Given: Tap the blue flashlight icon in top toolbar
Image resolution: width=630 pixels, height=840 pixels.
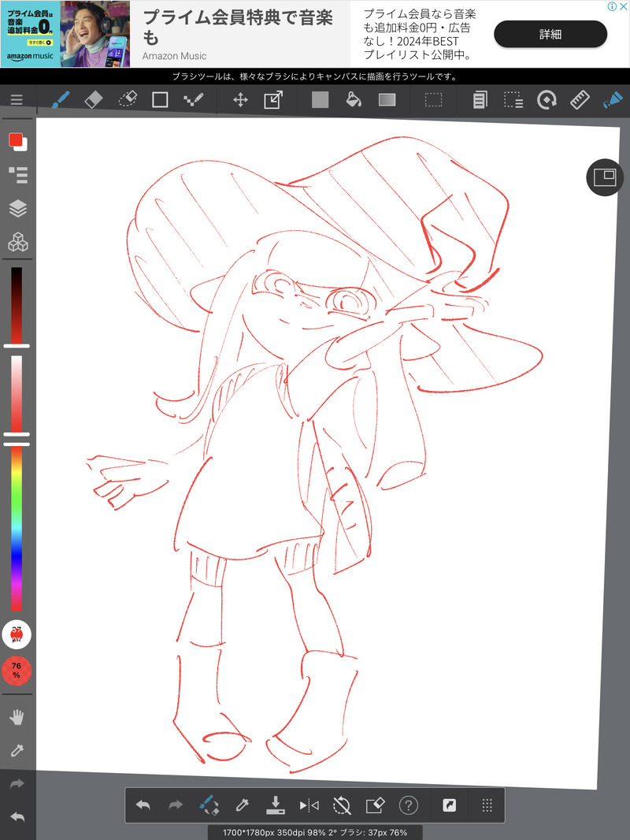Looking at the screenshot, I should (613, 99).
